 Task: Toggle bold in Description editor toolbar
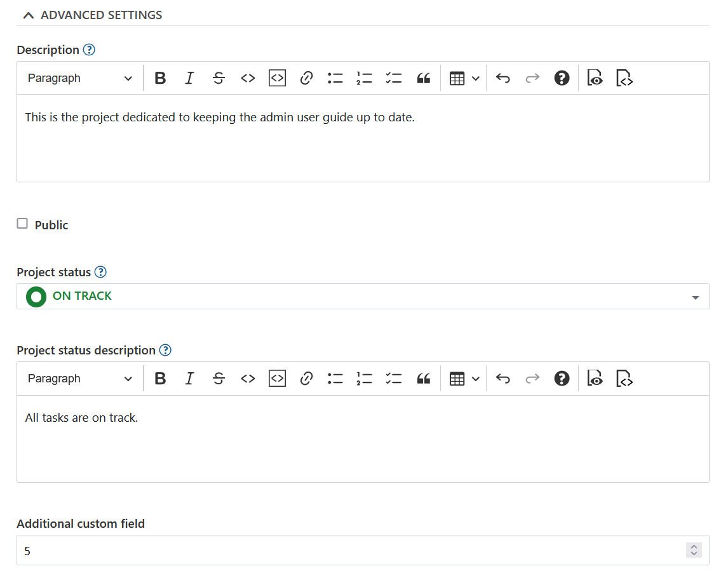tap(160, 78)
